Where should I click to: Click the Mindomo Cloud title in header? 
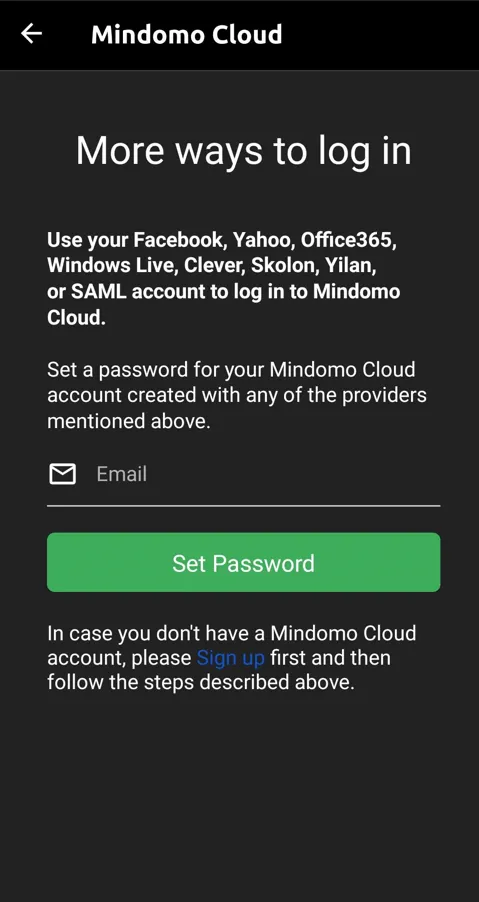point(187,35)
